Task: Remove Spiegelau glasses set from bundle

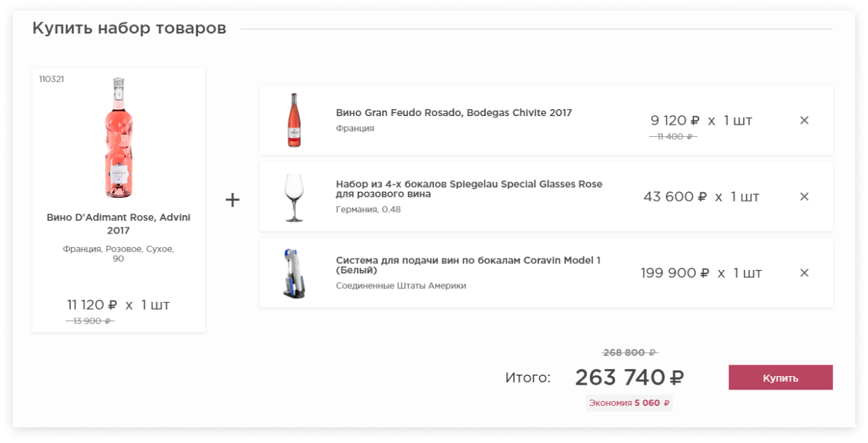Action: [804, 197]
